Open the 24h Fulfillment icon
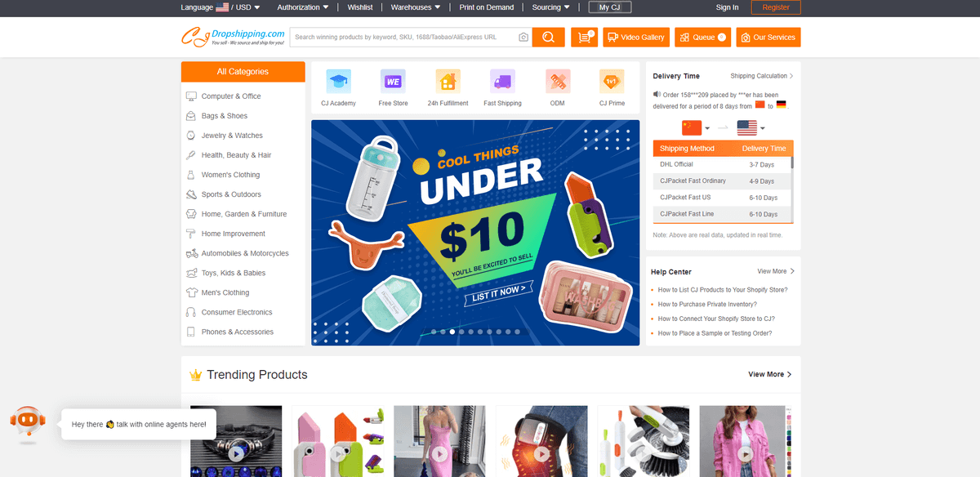The height and width of the screenshot is (477, 980). point(448,82)
